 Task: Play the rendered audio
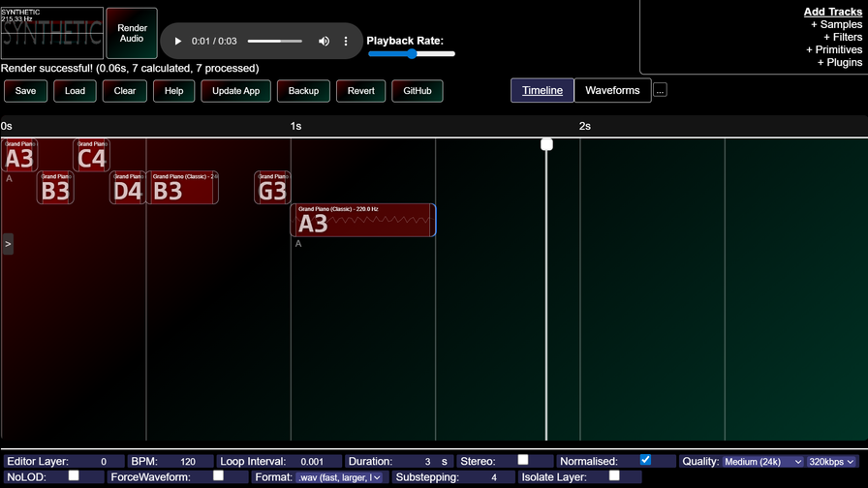(x=177, y=41)
